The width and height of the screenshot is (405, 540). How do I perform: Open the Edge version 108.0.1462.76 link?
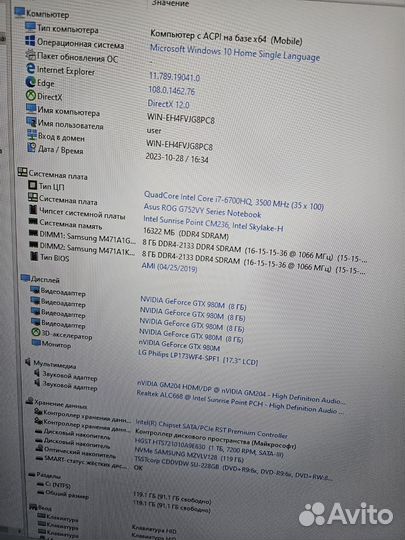coord(172,91)
